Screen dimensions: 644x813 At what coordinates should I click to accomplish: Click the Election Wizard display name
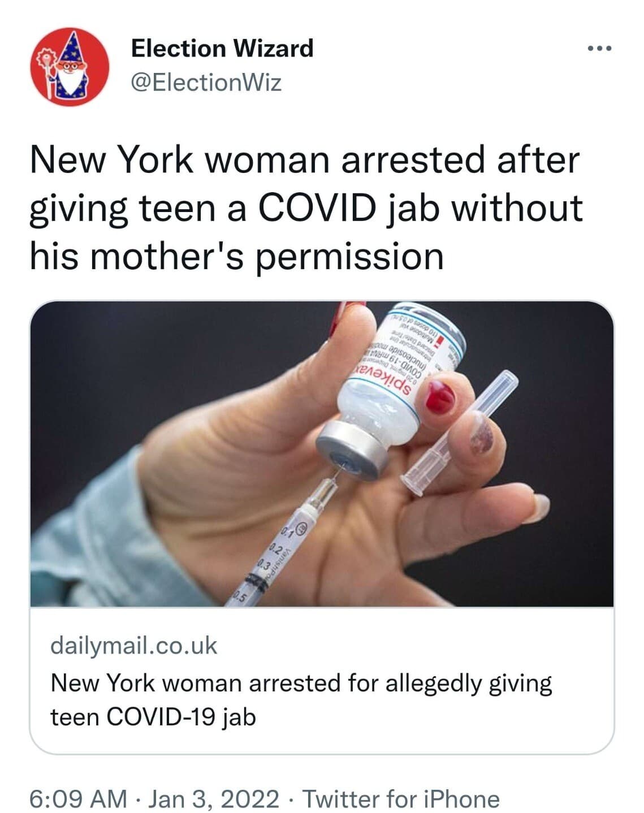point(222,48)
